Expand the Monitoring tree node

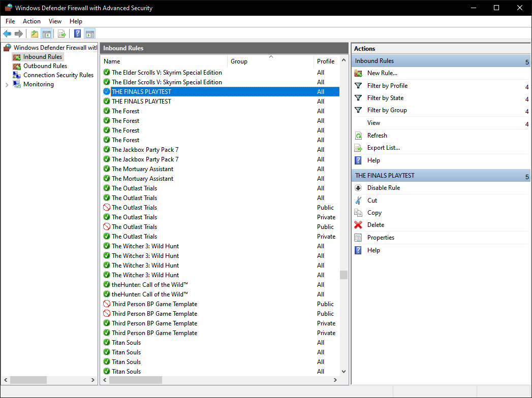coord(7,85)
